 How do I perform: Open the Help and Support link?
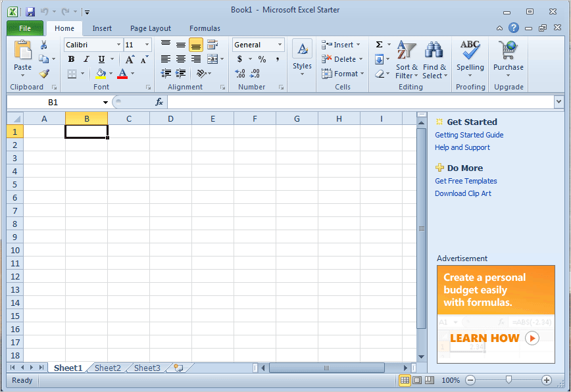462,147
